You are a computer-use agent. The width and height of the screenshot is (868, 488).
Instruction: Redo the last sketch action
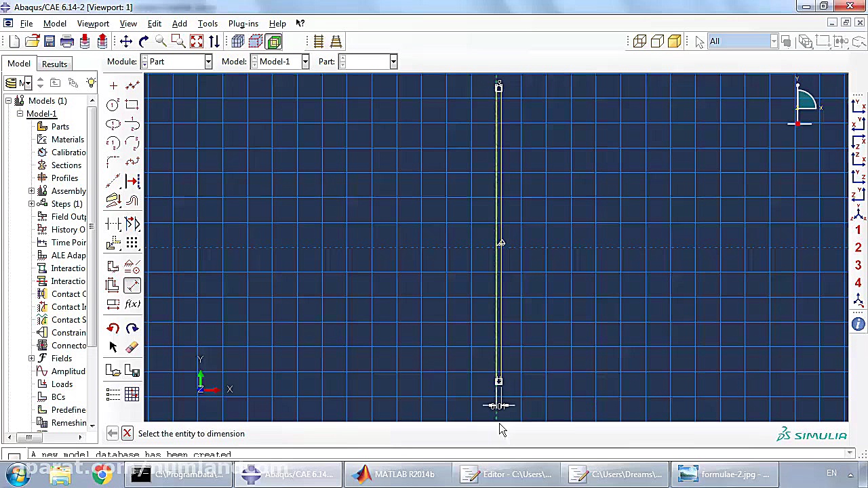click(x=132, y=329)
